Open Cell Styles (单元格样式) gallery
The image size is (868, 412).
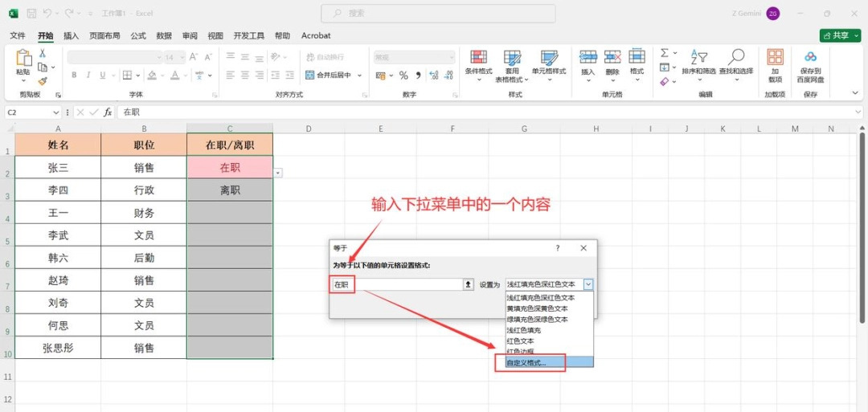pyautogui.click(x=549, y=65)
